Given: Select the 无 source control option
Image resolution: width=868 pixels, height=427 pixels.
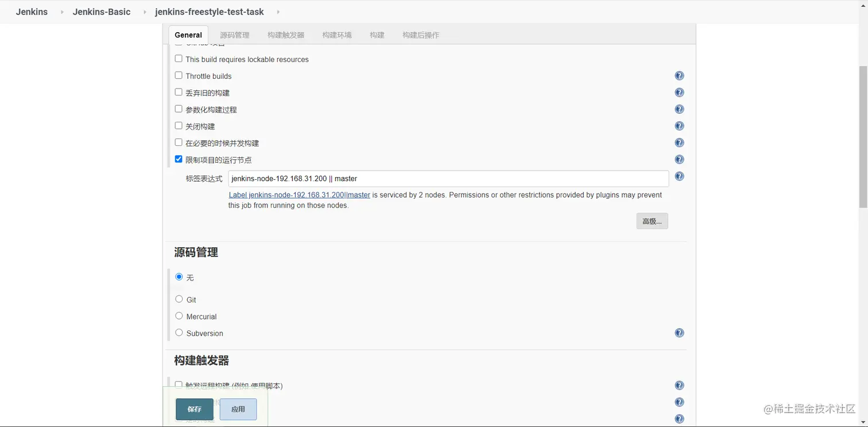Looking at the screenshot, I should 179,277.
